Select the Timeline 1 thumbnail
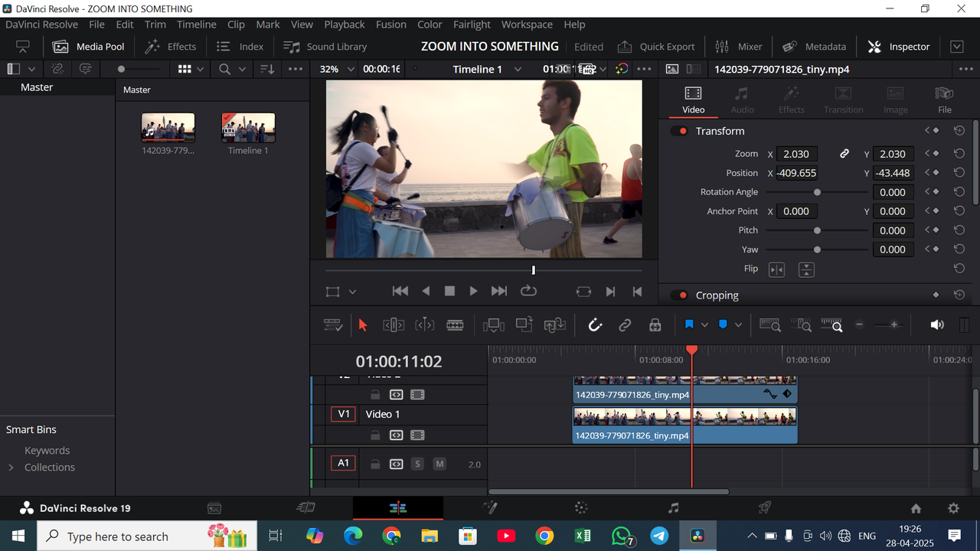980x551 pixels. click(x=248, y=127)
